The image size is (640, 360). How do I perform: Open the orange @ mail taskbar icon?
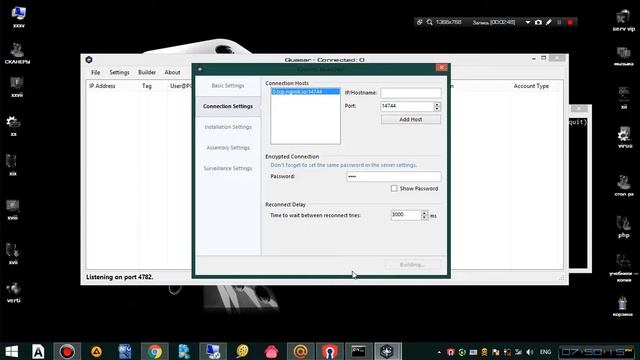tap(300, 351)
